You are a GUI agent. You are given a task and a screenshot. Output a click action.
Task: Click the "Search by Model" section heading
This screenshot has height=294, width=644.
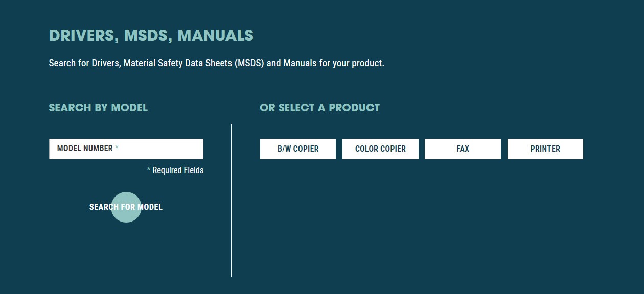(98, 108)
